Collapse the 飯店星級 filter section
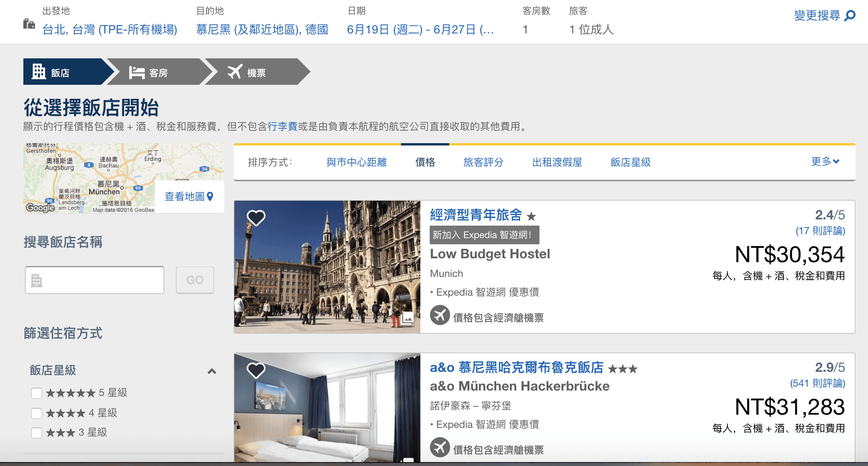This screenshot has height=466, width=868. tap(212, 371)
